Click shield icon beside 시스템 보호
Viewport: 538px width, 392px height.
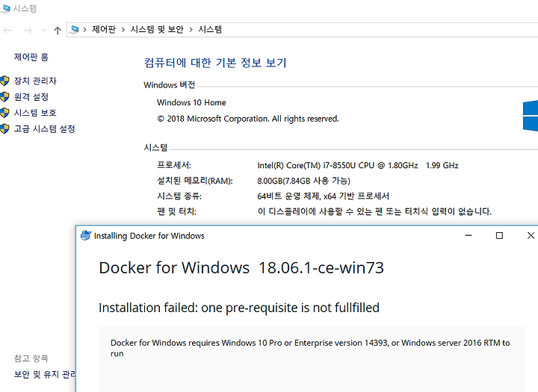pyautogui.click(x=4, y=113)
